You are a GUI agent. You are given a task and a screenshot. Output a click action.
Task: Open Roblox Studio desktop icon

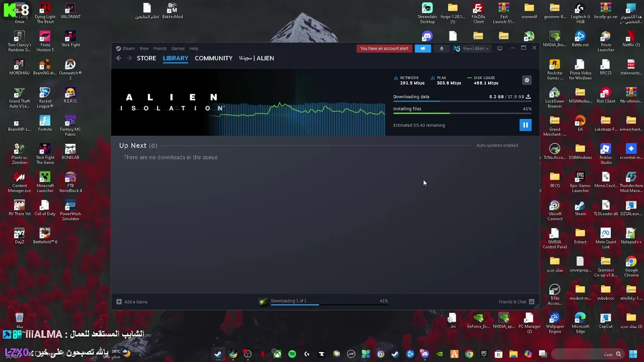coord(605,154)
